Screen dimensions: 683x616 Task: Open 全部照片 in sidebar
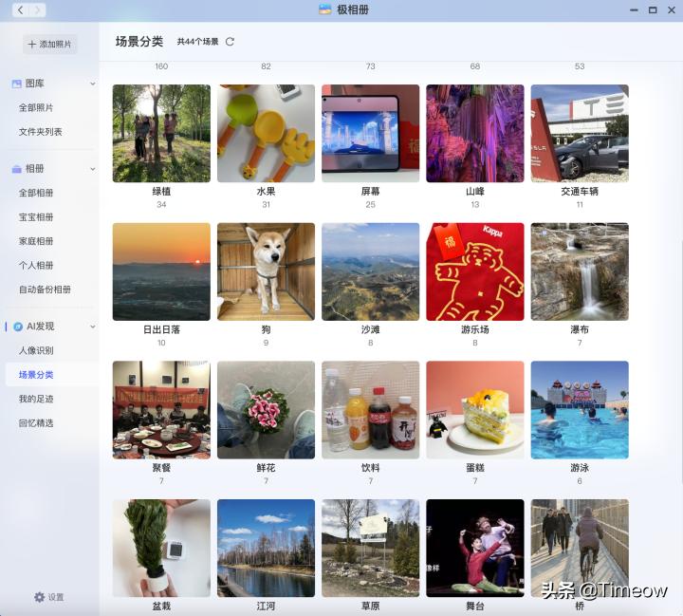pyautogui.click(x=36, y=107)
